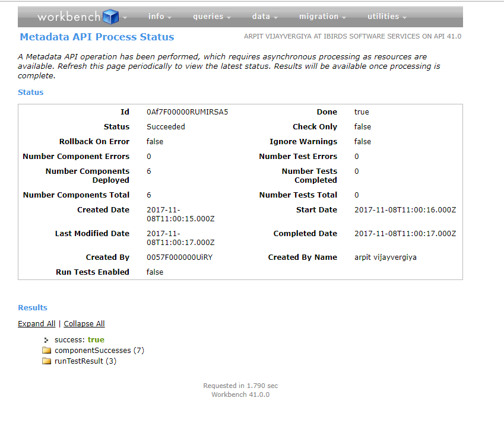This screenshot has width=504, height=423.
Task: Click the Completed Date value
Action: [405, 234]
